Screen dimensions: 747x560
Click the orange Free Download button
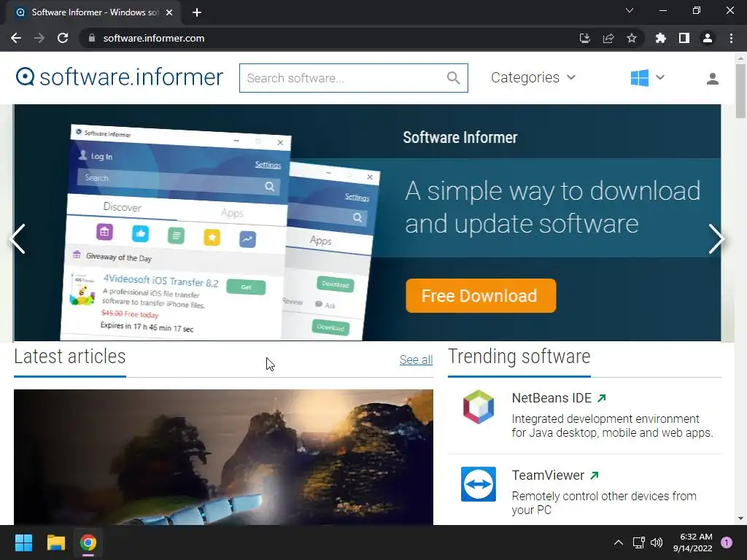481,296
